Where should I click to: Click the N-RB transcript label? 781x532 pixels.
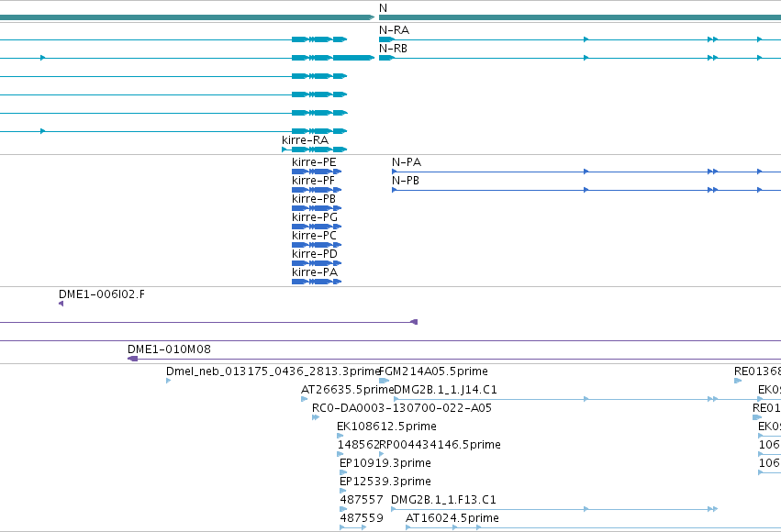pos(393,49)
